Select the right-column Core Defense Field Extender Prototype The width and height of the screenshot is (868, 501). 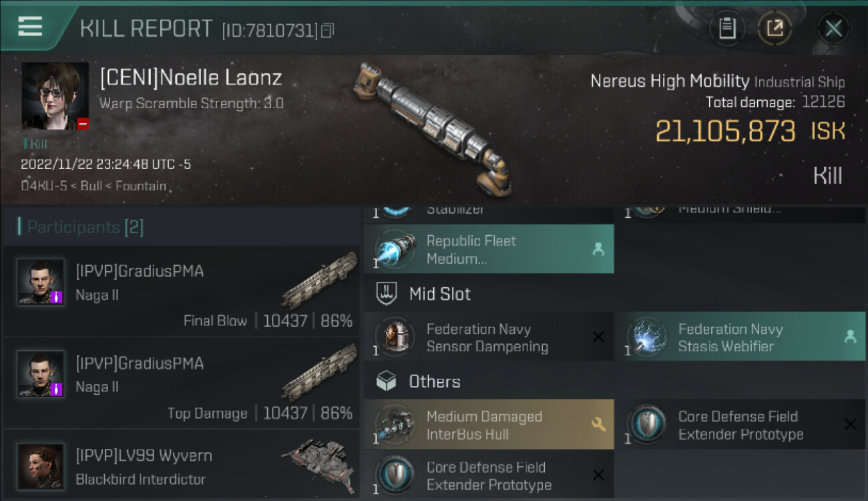pyautogui.click(x=740, y=425)
